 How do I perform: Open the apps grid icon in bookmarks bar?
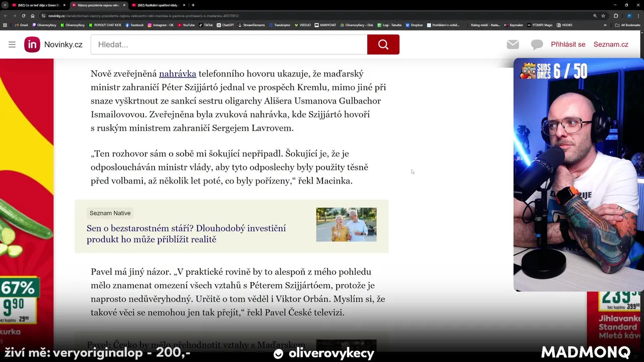[5, 25]
